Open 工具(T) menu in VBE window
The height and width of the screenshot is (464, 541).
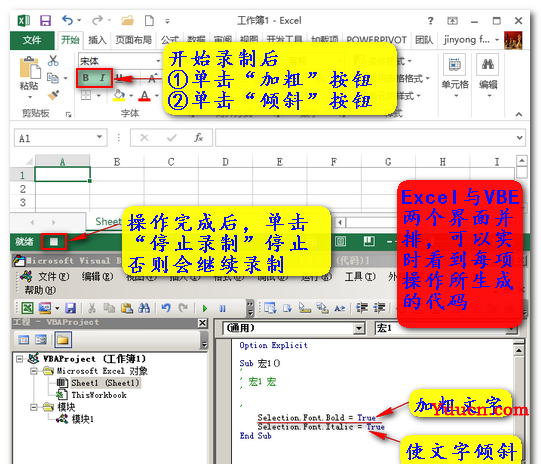click(360, 276)
